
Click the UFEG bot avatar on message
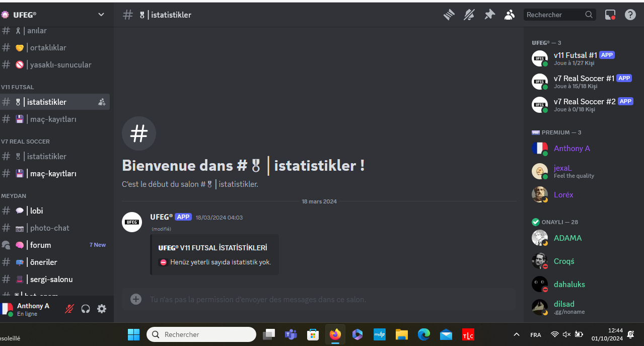[x=132, y=222]
